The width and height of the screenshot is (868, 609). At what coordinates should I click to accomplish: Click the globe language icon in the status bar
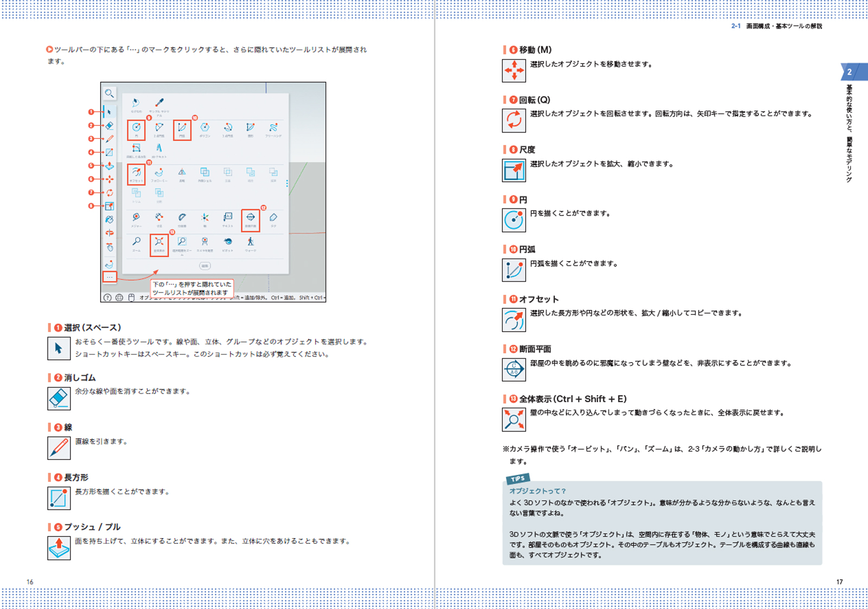[119, 297]
